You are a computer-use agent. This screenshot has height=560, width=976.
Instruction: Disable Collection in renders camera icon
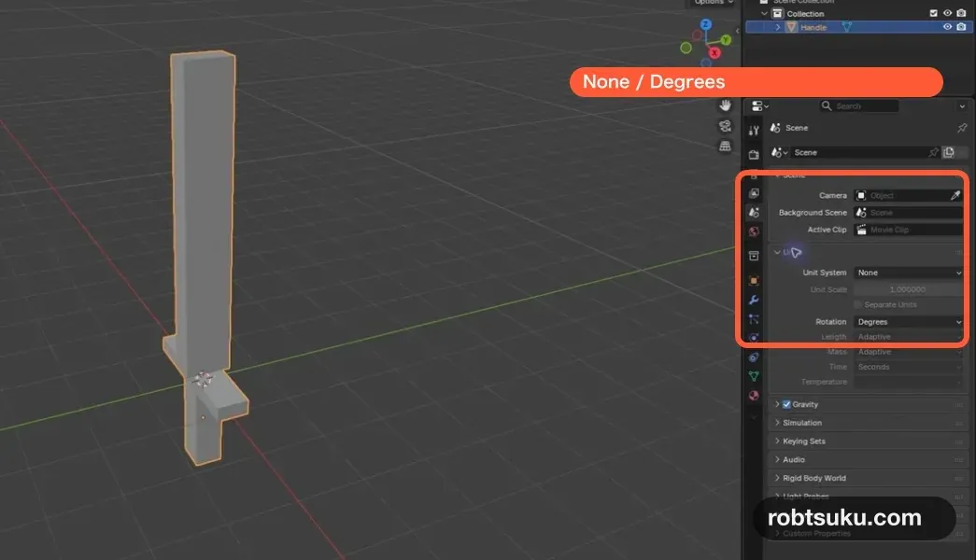click(x=962, y=13)
